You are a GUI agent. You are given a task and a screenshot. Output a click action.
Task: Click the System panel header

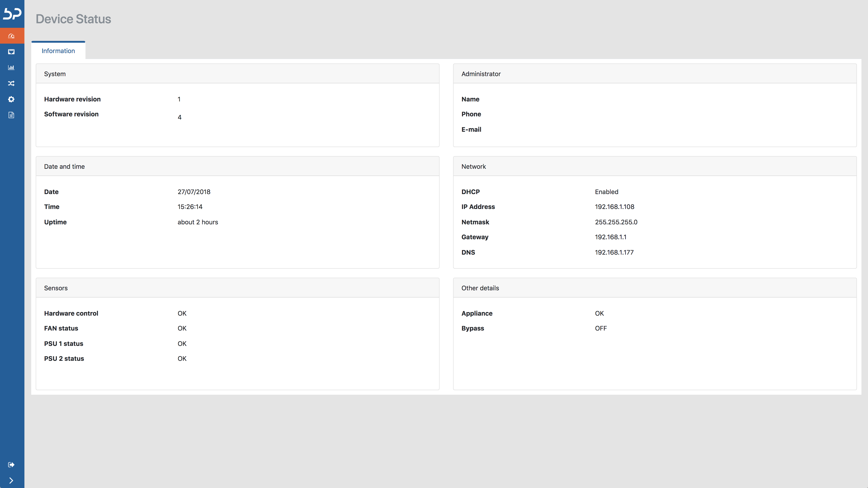[x=238, y=74]
